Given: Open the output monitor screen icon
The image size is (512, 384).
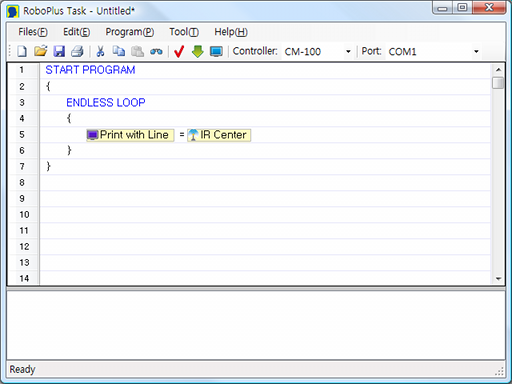Looking at the screenshot, I should point(216,52).
